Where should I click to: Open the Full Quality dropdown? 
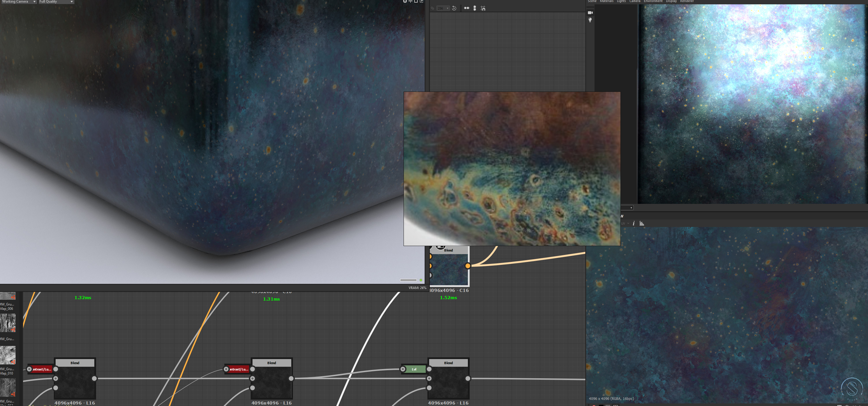(x=56, y=2)
